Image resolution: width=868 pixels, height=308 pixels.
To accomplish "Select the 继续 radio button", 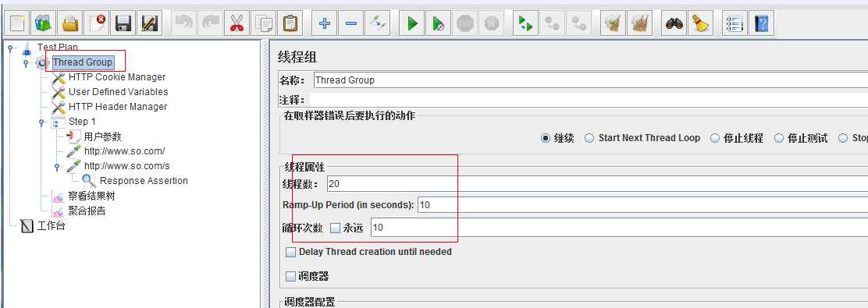I will 546,138.
